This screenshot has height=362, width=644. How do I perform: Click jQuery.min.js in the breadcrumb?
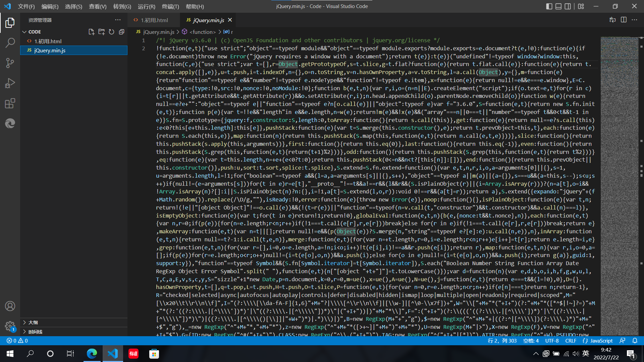click(159, 32)
